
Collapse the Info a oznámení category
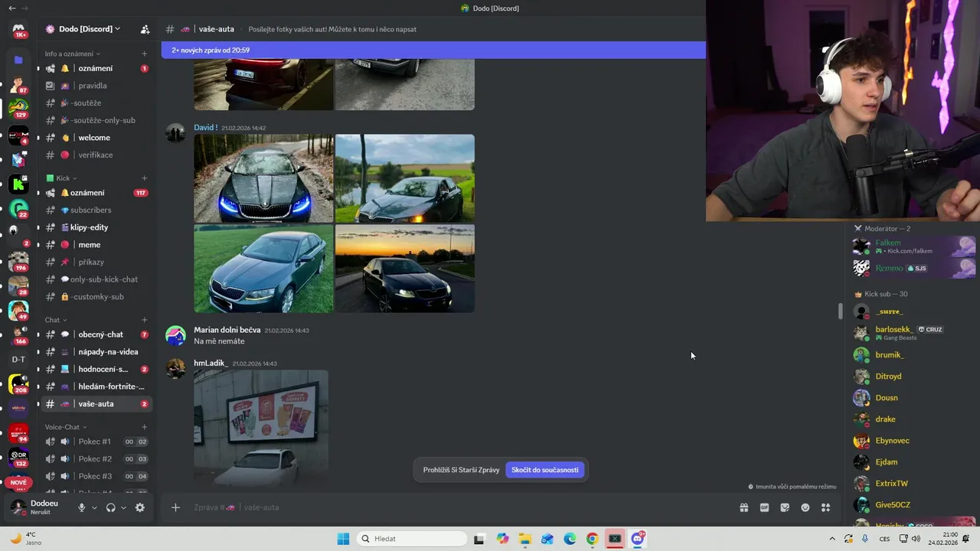[73, 54]
